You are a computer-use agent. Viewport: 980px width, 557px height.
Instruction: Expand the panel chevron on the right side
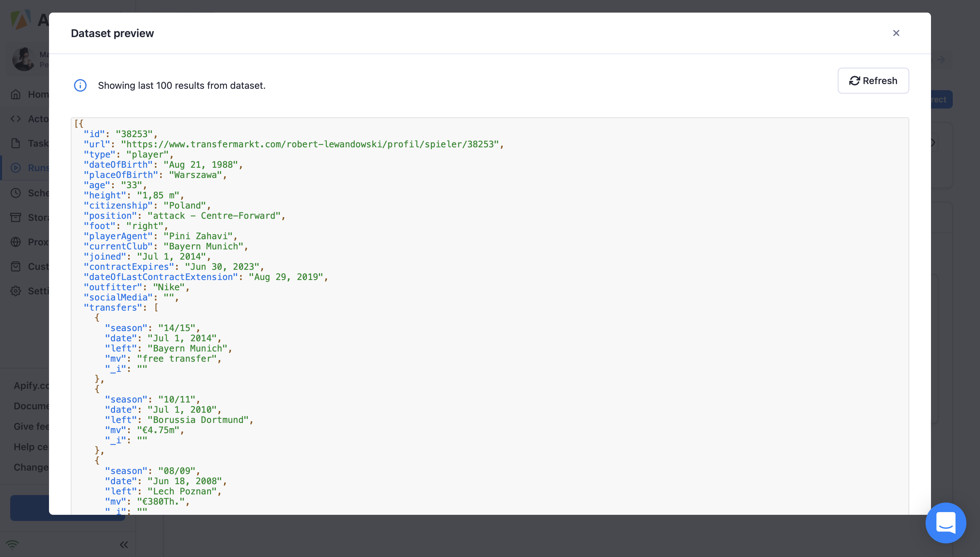pos(933,142)
